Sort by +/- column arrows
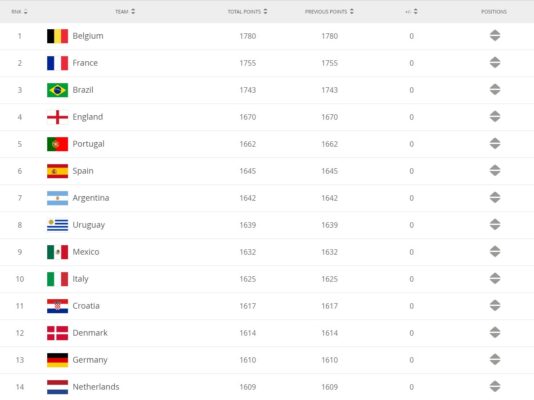 coord(415,12)
